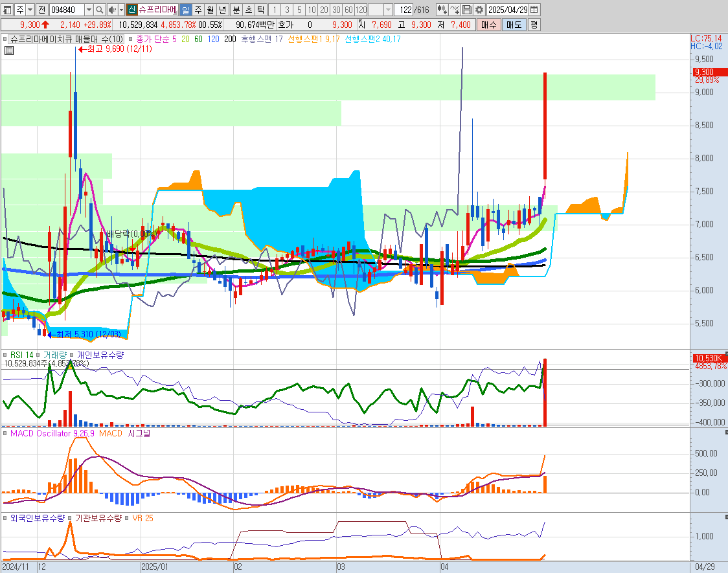Screen dimensions: 728x573
Task: Click the panel layout icon at the toolbar start
Action: (7, 10)
